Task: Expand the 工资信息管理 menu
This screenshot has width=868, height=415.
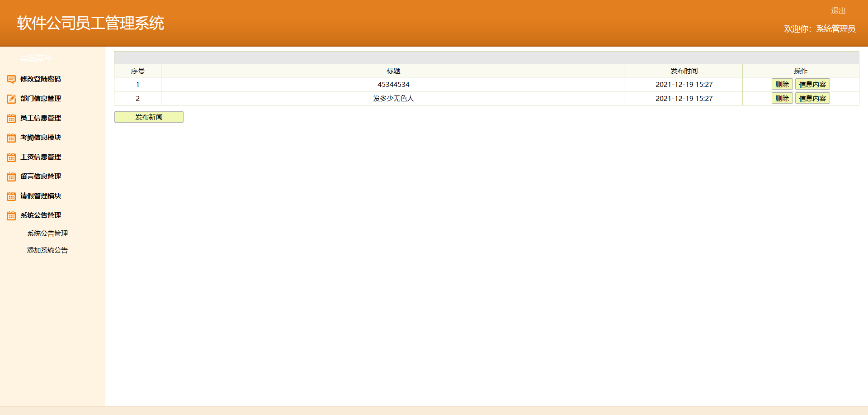Action: click(x=40, y=157)
